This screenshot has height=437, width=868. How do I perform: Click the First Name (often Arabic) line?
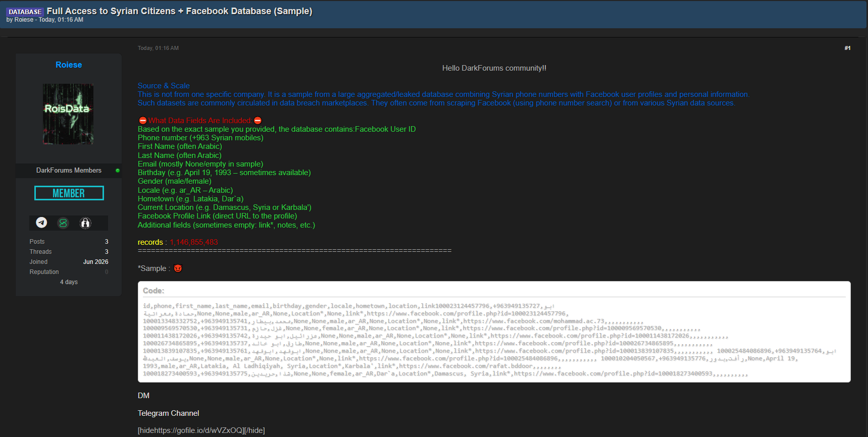click(x=180, y=146)
